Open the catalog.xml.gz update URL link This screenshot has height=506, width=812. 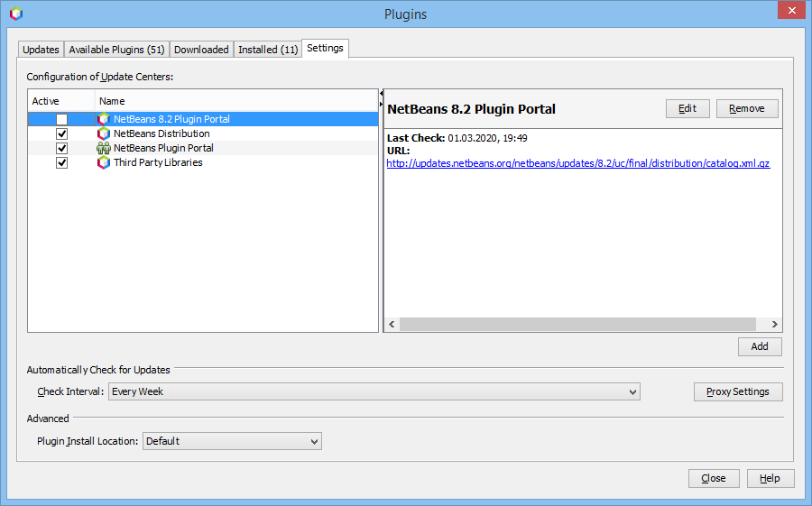(x=577, y=163)
